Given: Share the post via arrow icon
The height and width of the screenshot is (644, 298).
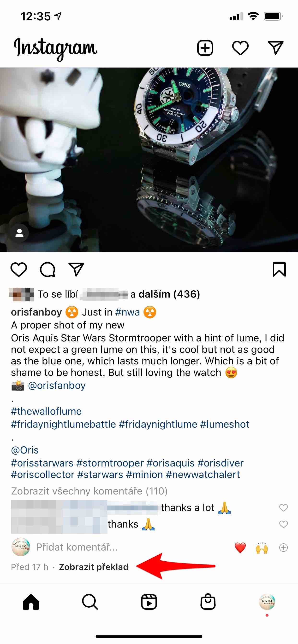Looking at the screenshot, I should (76, 270).
